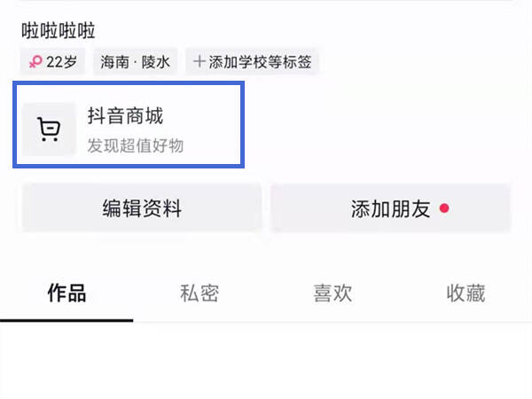This screenshot has height=399, width=532.
Task: Tap the black underline below 作品
Action: click(66, 320)
